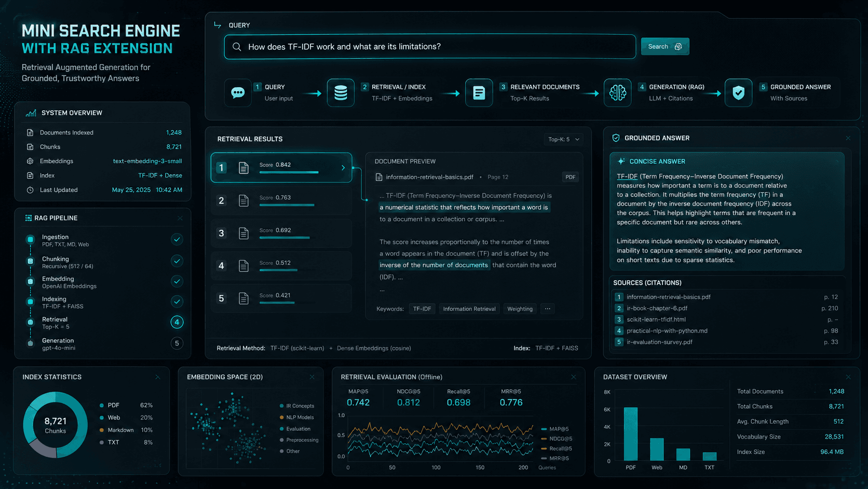Close the Dataset Overview panel
The image size is (868, 489).
pyautogui.click(x=848, y=377)
